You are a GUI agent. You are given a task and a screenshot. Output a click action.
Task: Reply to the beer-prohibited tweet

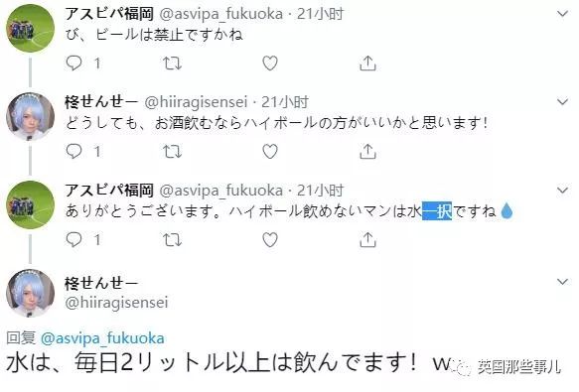coord(73,64)
